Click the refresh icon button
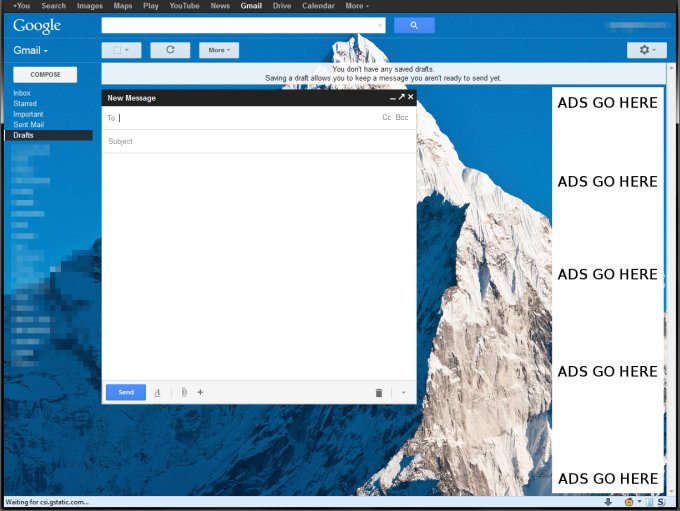The height and width of the screenshot is (511, 680). (x=170, y=49)
